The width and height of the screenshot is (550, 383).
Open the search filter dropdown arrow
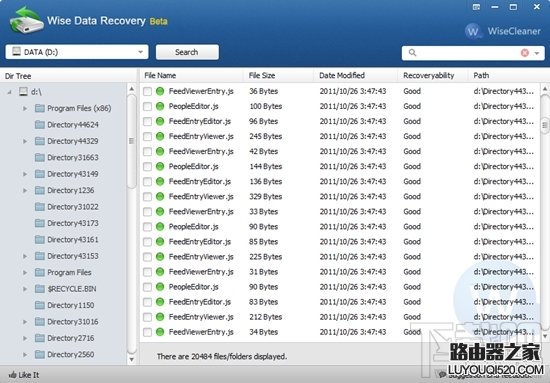click(x=537, y=53)
